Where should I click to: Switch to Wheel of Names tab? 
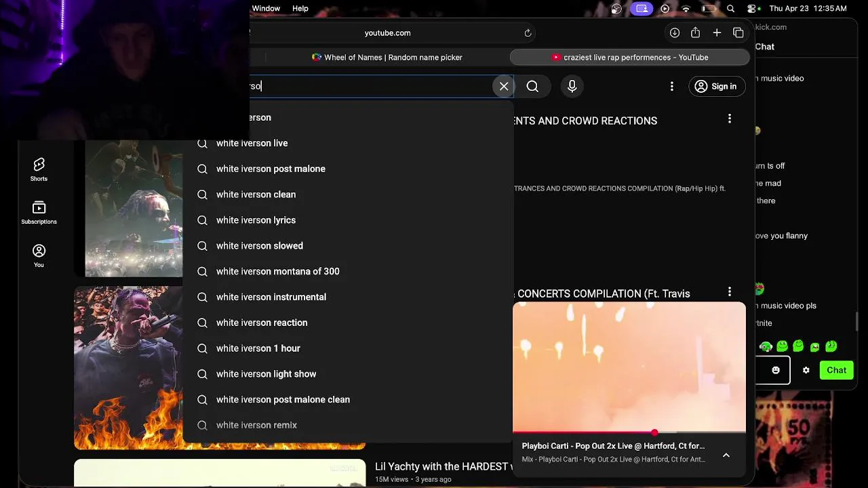point(387,58)
